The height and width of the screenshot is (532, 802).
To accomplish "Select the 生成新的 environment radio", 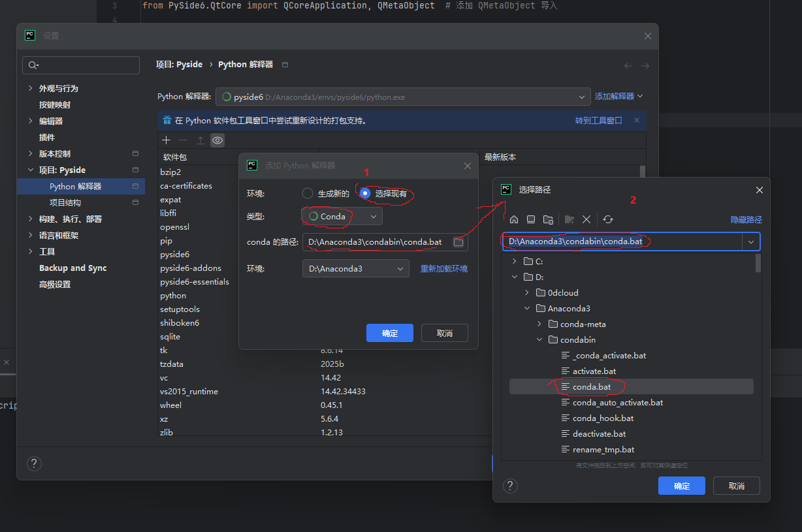I will [308, 193].
